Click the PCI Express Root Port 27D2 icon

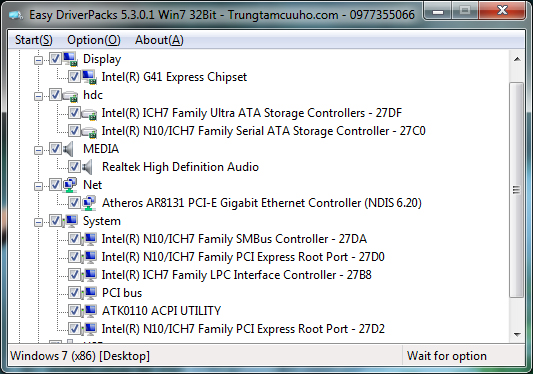89,329
